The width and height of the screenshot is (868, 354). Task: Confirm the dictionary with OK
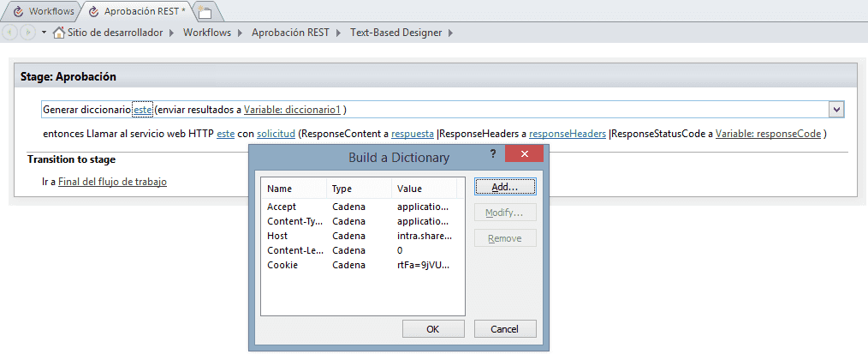pyautogui.click(x=433, y=329)
